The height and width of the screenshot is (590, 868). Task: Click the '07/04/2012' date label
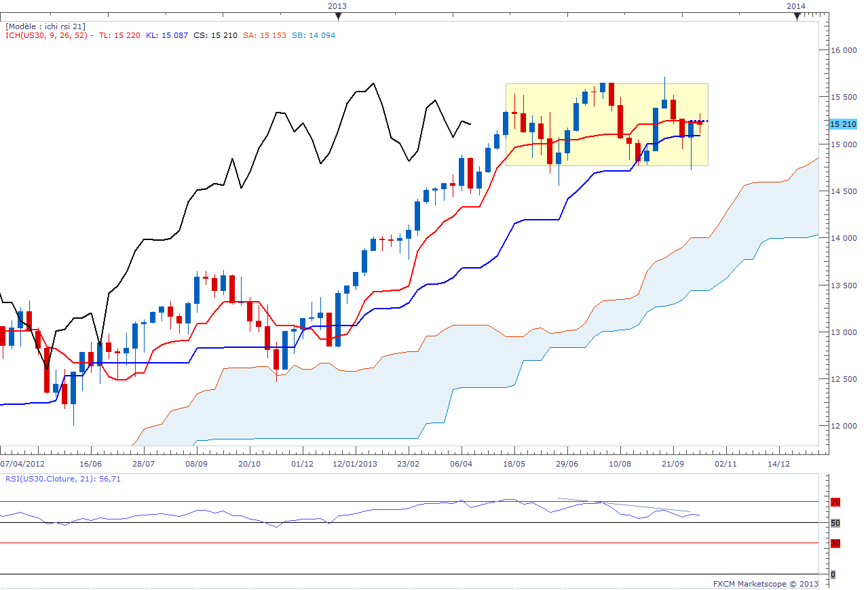(x=22, y=464)
